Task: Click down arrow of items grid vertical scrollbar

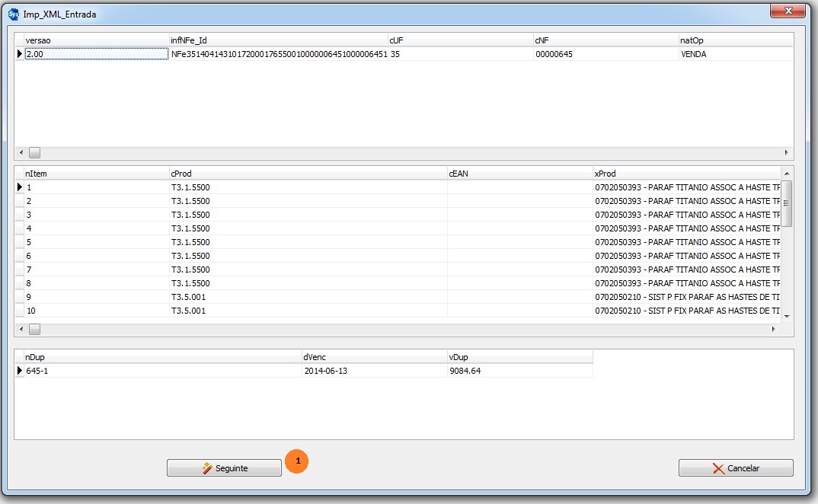Action: [x=787, y=316]
